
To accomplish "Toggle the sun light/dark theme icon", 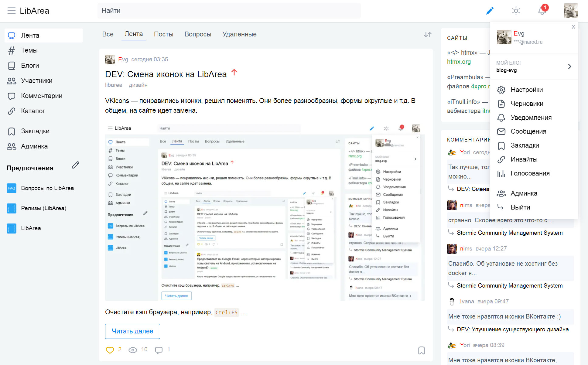I will coord(516,11).
